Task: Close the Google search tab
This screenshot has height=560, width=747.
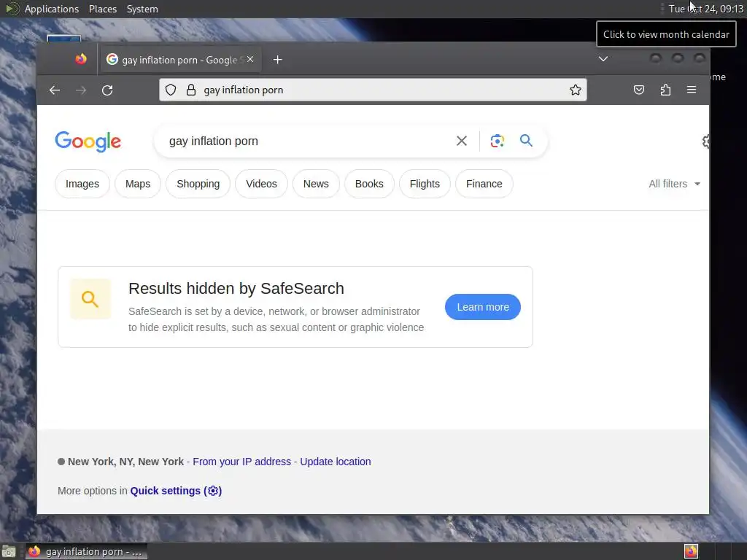Action: [251, 60]
